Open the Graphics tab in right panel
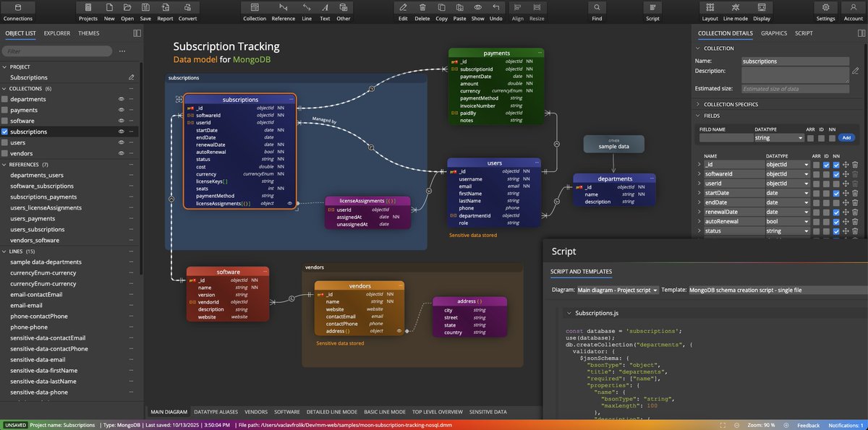The width and height of the screenshot is (868, 430). pyautogui.click(x=773, y=33)
